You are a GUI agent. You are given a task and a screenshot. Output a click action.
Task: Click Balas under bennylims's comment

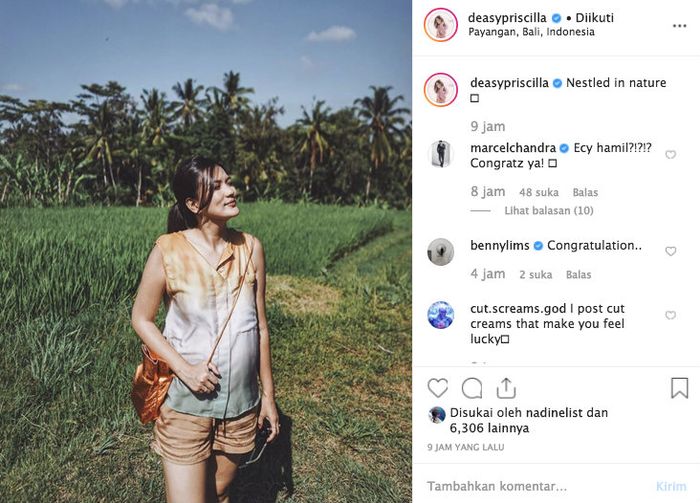point(578,274)
